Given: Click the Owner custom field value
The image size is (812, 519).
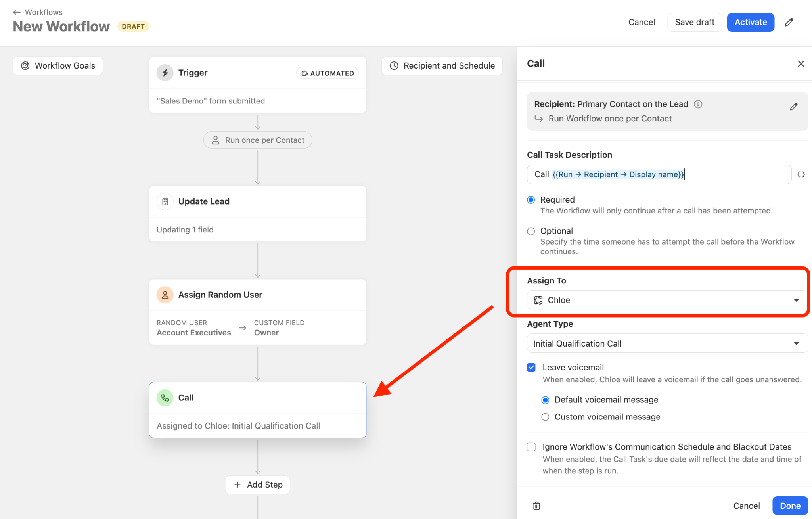Looking at the screenshot, I should click(x=266, y=333).
